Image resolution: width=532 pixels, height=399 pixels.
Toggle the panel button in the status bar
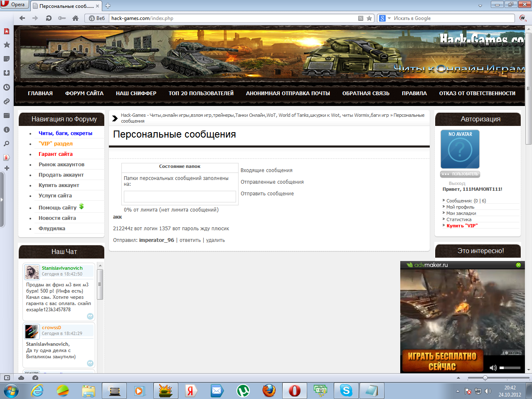(x=7, y=378)
